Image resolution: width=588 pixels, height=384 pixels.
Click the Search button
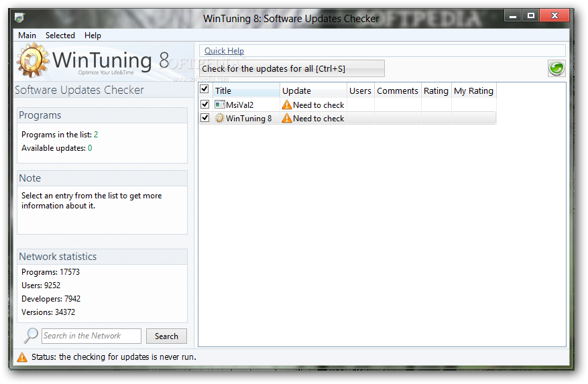(166, 336)
